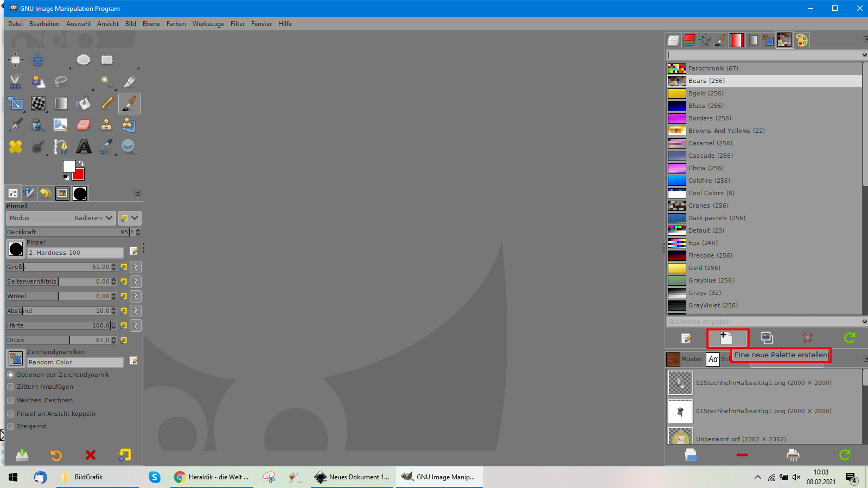Choose the Pencil tool
868x488 pixels.
(x=107, y=103)
